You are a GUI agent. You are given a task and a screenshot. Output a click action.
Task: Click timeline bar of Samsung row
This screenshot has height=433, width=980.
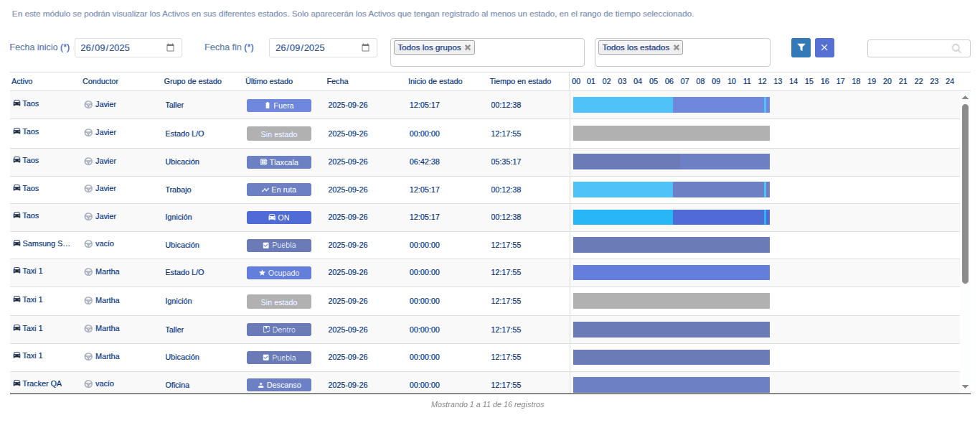pyautogui.click(x=672, y=245)
